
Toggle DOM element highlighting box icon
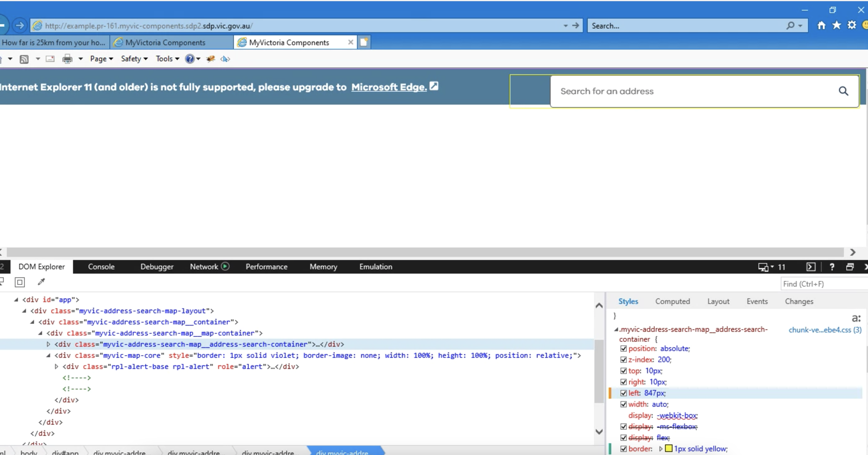point(20,282)
